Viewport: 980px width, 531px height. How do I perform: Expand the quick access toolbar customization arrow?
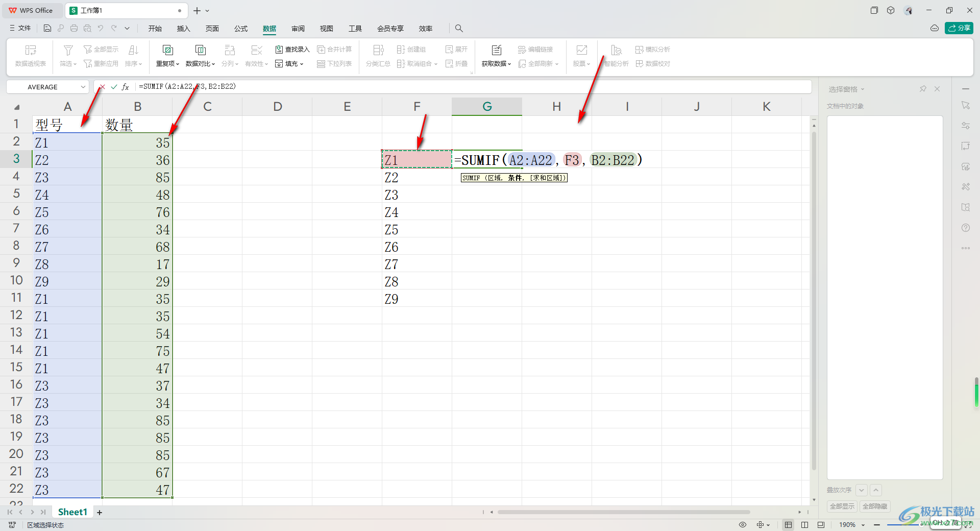pyautogui.click(x=127, y=29)
